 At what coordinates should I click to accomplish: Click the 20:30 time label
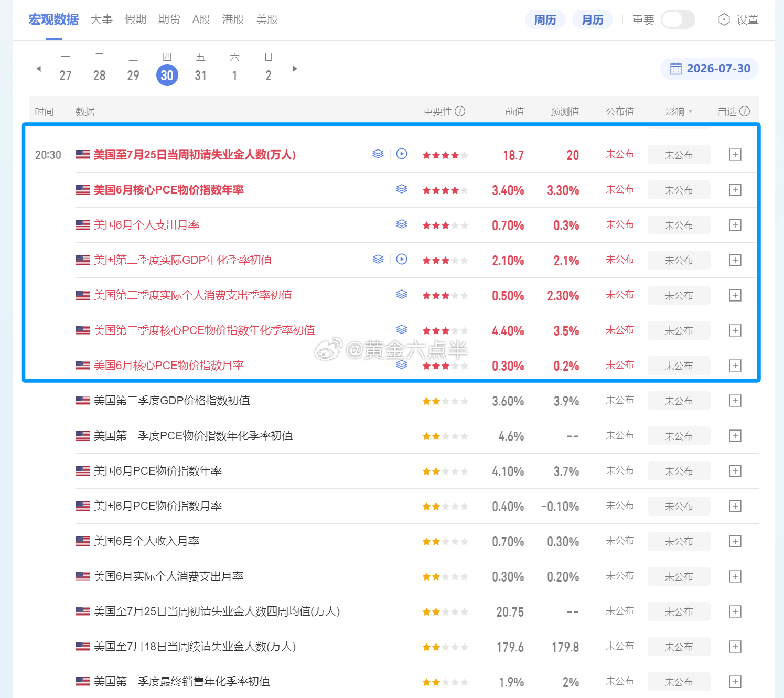pyautogui.click(x=48, y=155)
